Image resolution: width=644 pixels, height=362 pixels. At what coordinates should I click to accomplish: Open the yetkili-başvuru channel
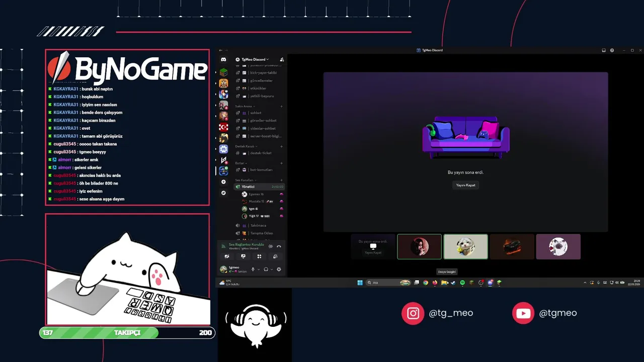(260, 96)
